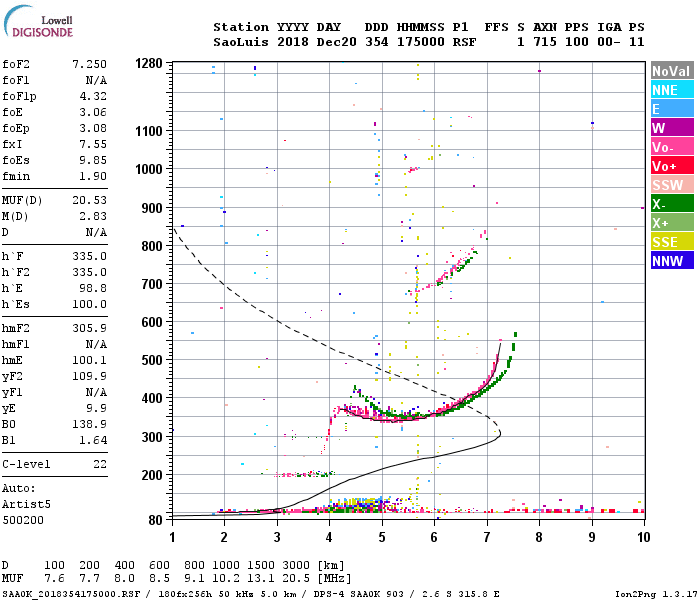Screen dimensions: 700x600
Task: Click the 500200 version number
Action: [23, 521]
